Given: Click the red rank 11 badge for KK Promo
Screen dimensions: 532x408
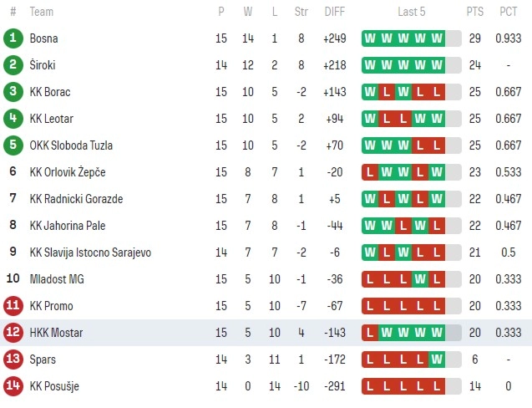Looking at the screenshot, I should (x=13, y=306).
